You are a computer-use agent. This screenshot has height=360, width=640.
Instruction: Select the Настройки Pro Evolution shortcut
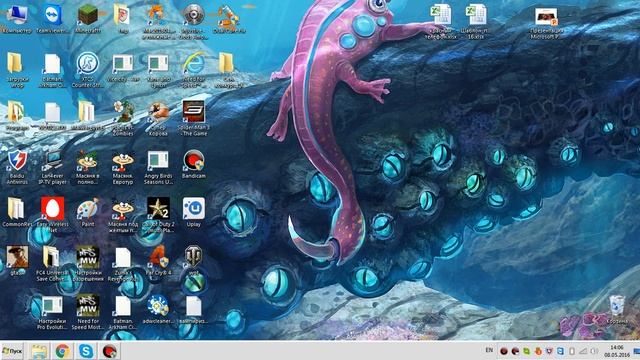point(52,313)
